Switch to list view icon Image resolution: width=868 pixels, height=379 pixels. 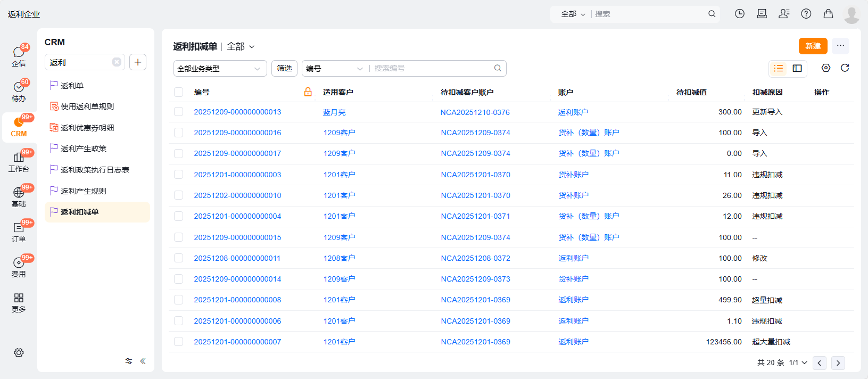(x=779, y=68)
